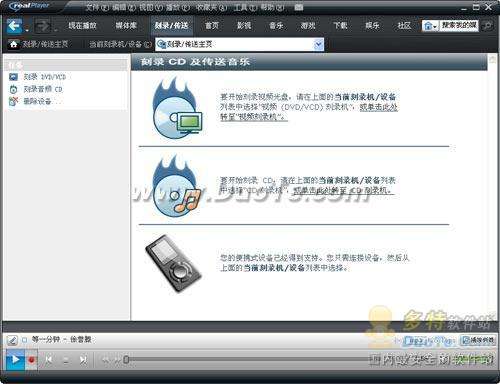
Task: Click the Stop button
Action: click(x=66, y=360)
